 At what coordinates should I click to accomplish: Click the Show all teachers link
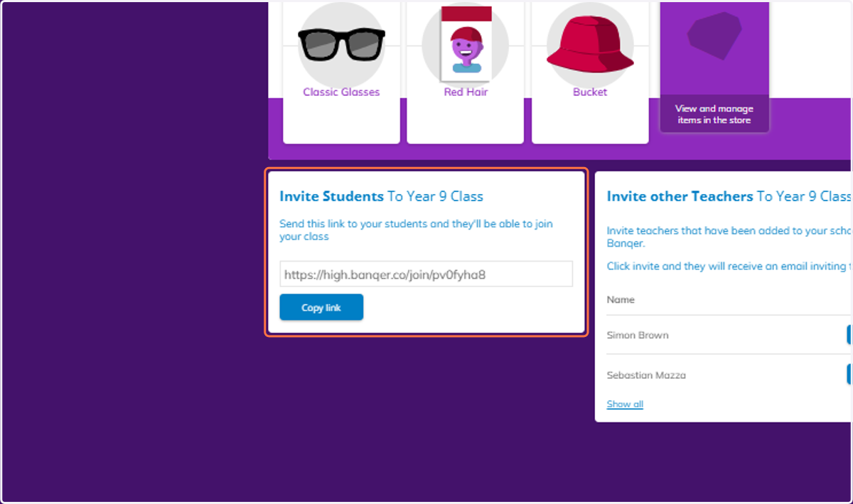click(x=625, y=404)
